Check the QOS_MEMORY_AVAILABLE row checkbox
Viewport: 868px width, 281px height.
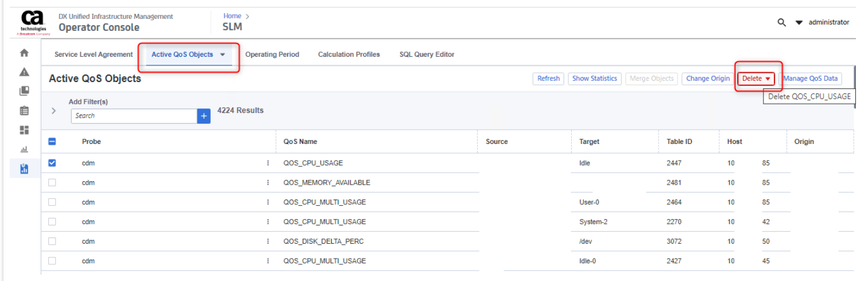click(x=52, y=183)
